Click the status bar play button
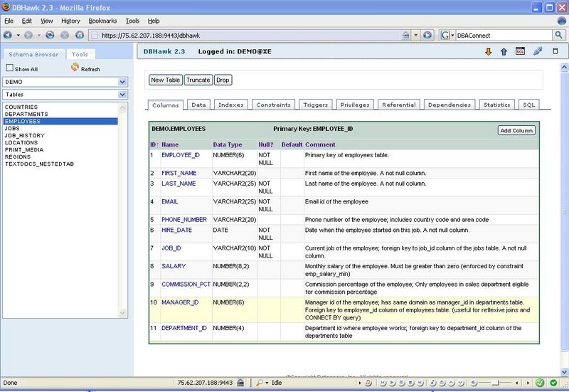Image resolution: width=569 pixels, height=392 pixels. [x=392, y=383]
